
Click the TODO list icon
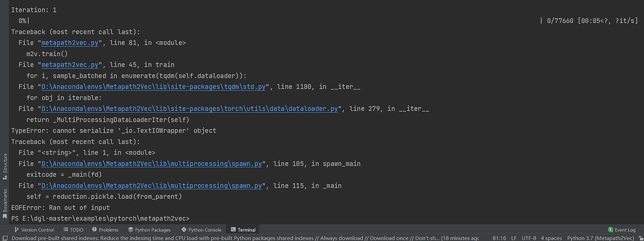(x=65, y=230)
